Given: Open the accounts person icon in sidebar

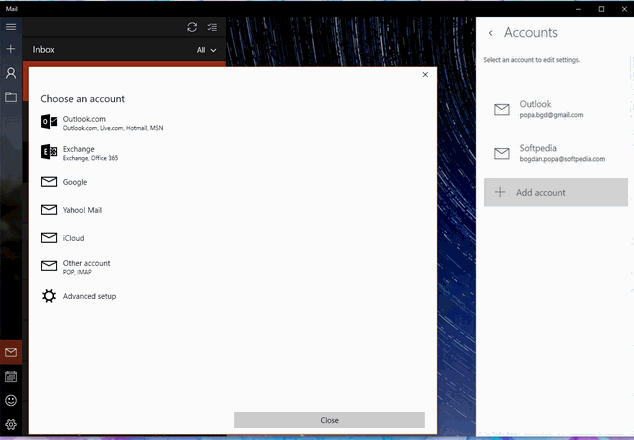Looking at the screenshot, I should tap(11, 73).
